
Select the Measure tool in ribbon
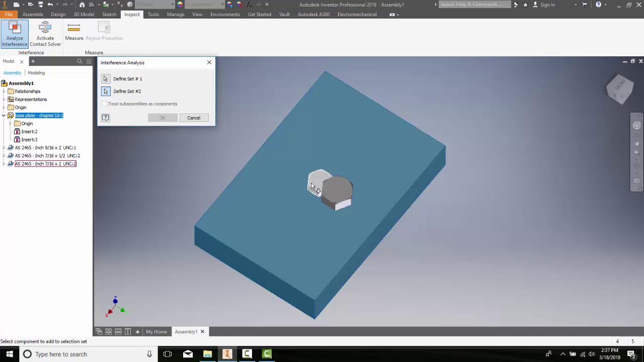pyautogui.click(x=74, y=31)
